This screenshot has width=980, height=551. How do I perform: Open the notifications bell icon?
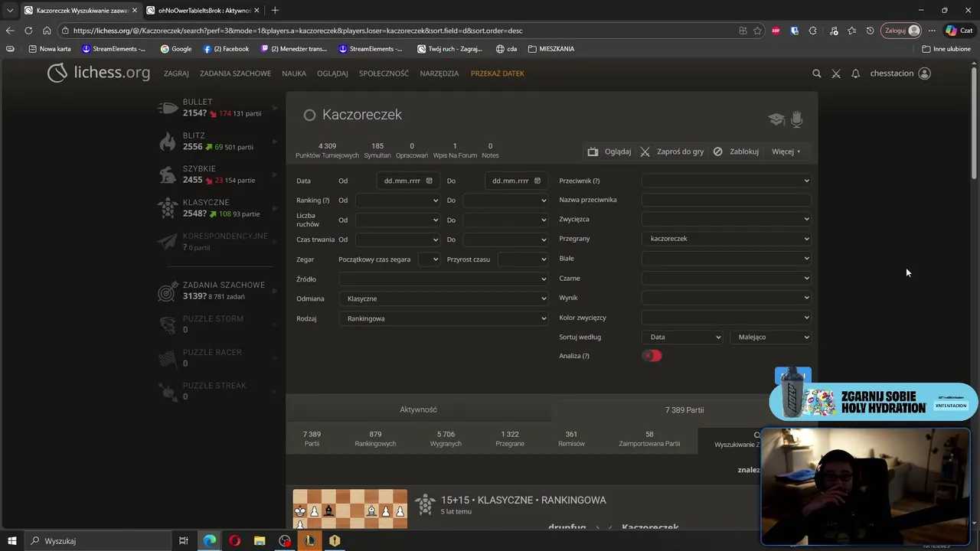pyautogui.click(x=855, y=73)
